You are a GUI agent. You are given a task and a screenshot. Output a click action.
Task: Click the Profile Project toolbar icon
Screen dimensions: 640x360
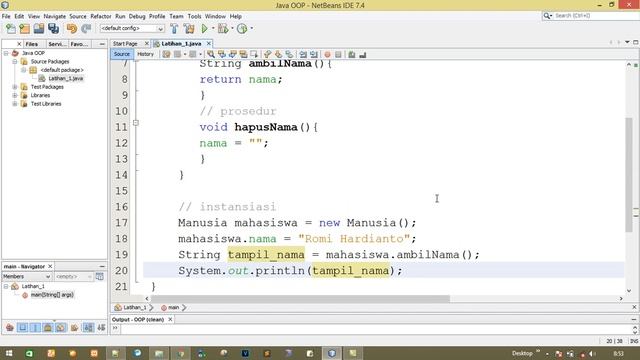pyautogui.click(x=242, y=29)
